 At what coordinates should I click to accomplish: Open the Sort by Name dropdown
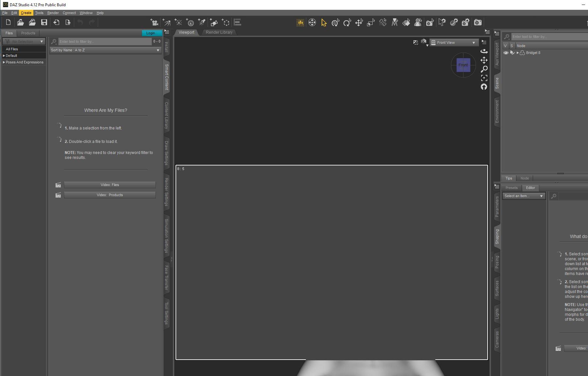coord(105,50)
